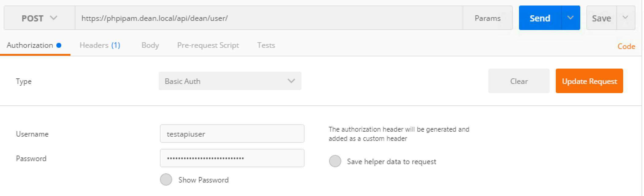Viewport: 644px width, 196px height.
Task: Expand the arrow beside Send
Action: tap(570, 18)
